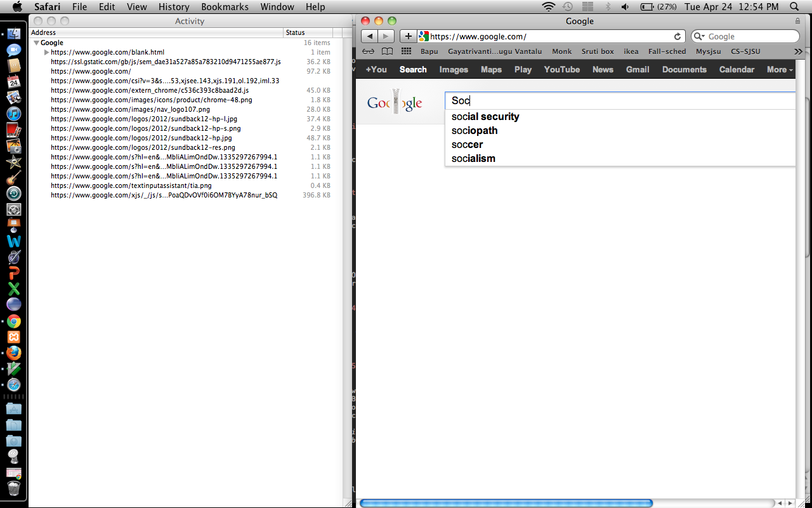Viewport: 812px width, 508px height.
Task: Open the search engine magnifier dropdown
Action: tap(699, 37)
